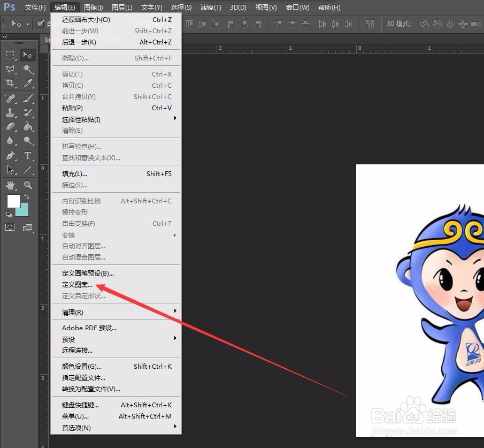Choose 填充(L)... menu entry

coord(116,173)
